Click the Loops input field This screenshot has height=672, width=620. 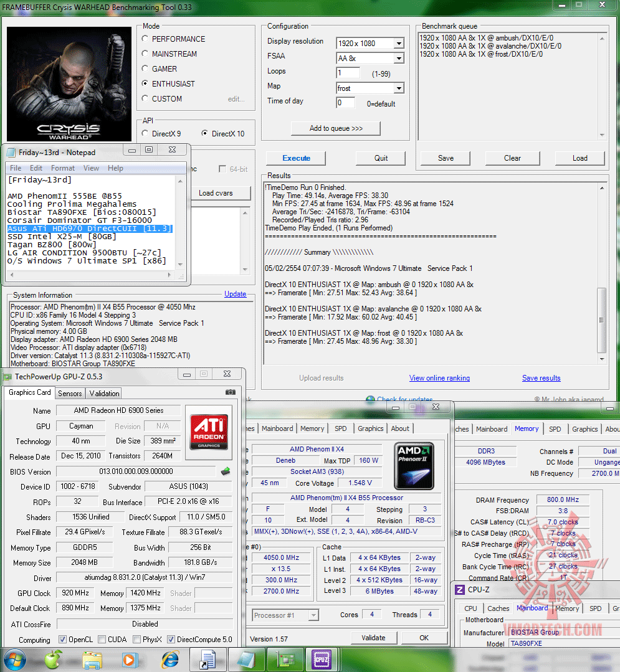pos(348,73)
